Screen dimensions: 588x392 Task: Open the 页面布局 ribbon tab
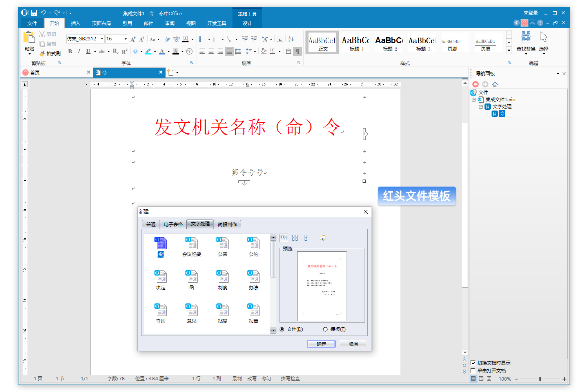coord(101,23)
